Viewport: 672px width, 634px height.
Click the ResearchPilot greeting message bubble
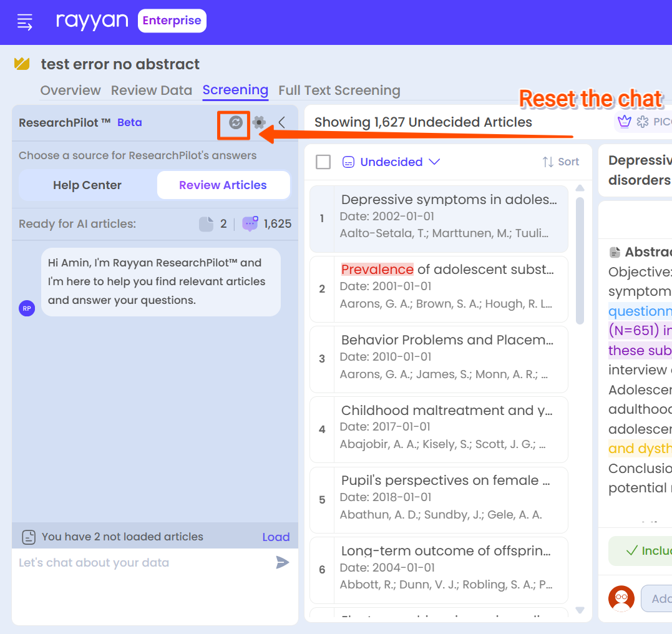(x=161, y=281)
